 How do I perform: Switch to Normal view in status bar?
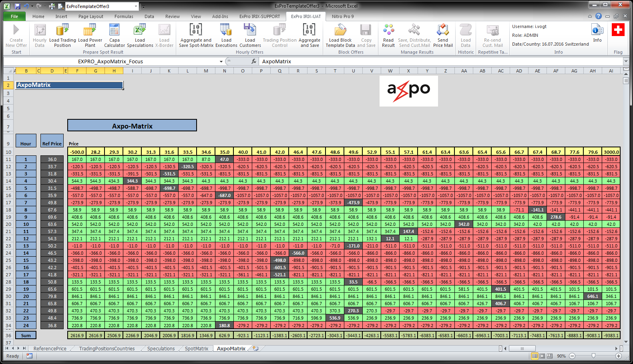(x=535, y=356)
